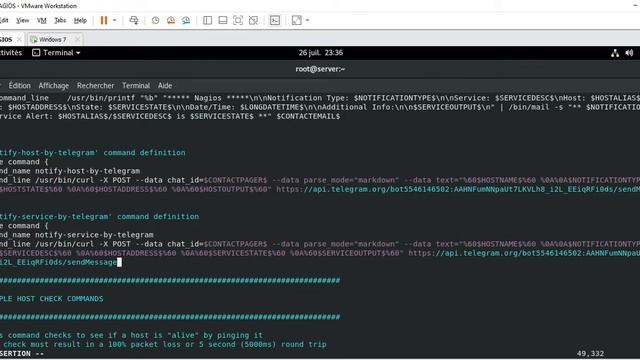Open the snapshot manager
Viewport: 640px width, 360px height.
(186, 20)
